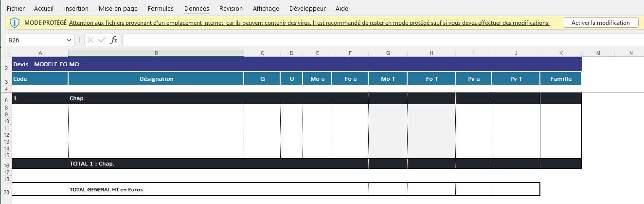Open the Formules tab
Screen dimensions: 644x204
pyautogui.click(x=161, y=9)
